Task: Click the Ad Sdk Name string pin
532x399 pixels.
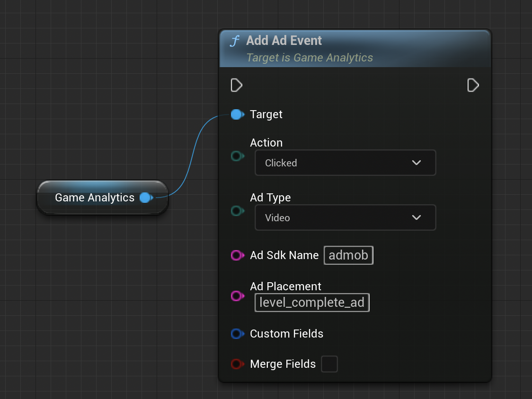Action: pos(237,255)
